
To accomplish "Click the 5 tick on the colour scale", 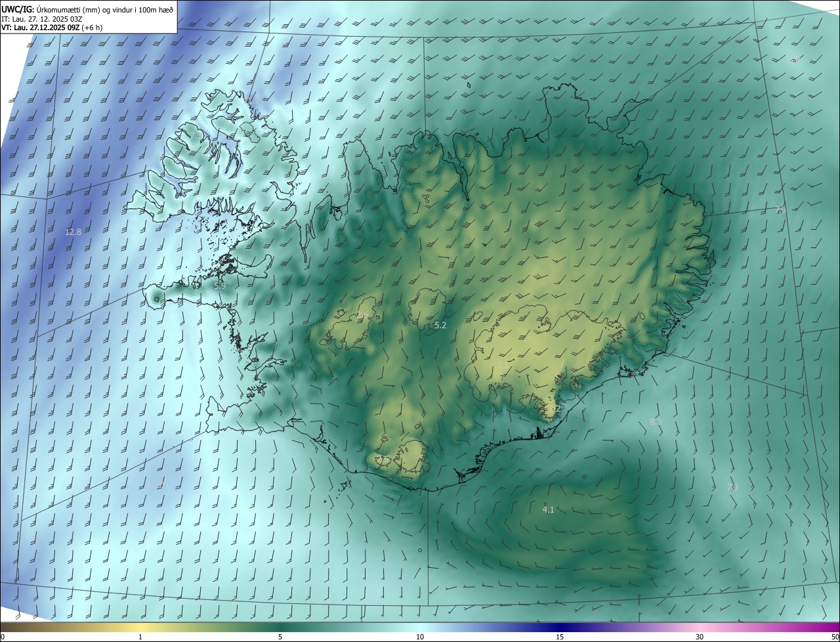I will pos(280,637).
